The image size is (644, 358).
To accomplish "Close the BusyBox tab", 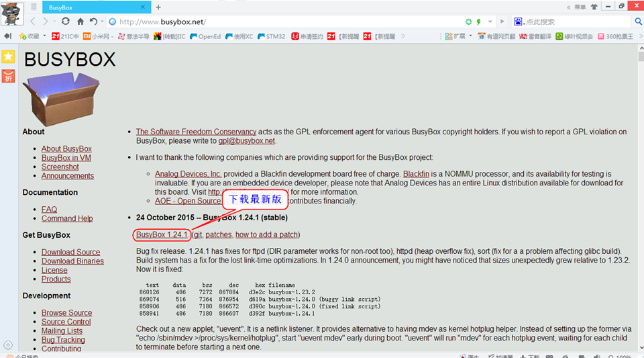I will pos(142,7).
